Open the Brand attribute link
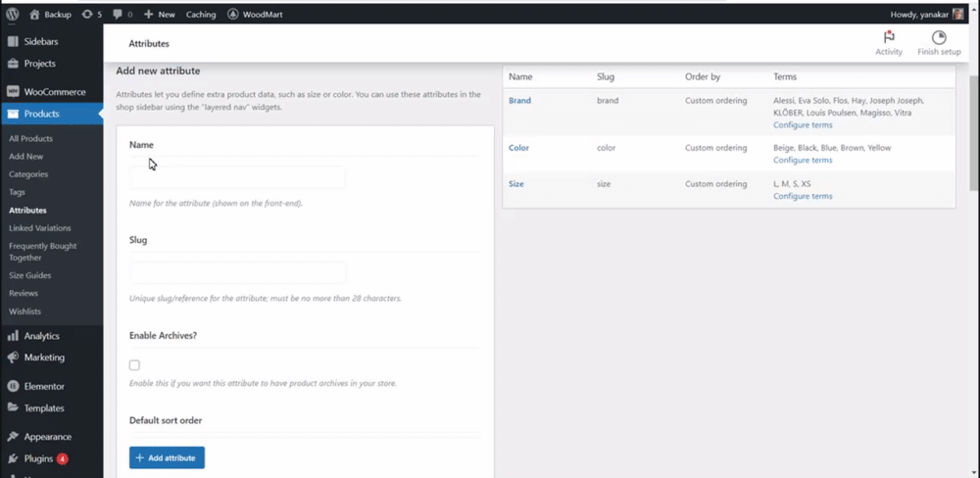Screen dimensions: 980x478 pos(519,100)
